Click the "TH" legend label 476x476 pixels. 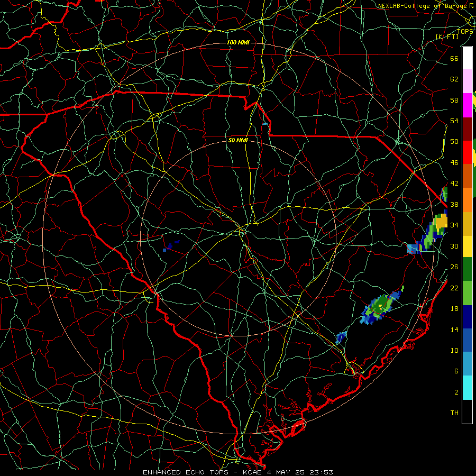pos(454,413)
